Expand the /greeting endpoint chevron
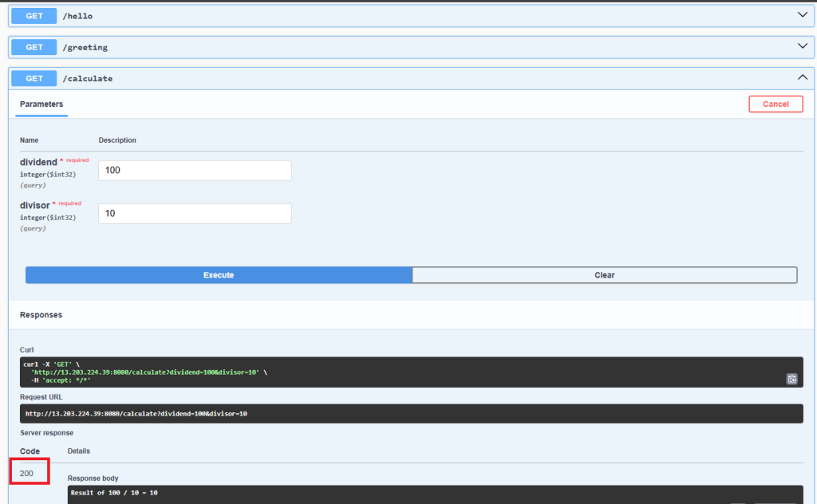The width and height of the screenshot is (817, 504). coord(803,45)
